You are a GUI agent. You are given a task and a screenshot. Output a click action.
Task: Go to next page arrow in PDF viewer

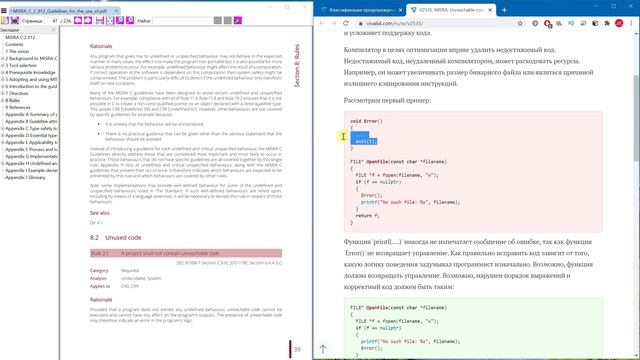[x=88, y=20]
